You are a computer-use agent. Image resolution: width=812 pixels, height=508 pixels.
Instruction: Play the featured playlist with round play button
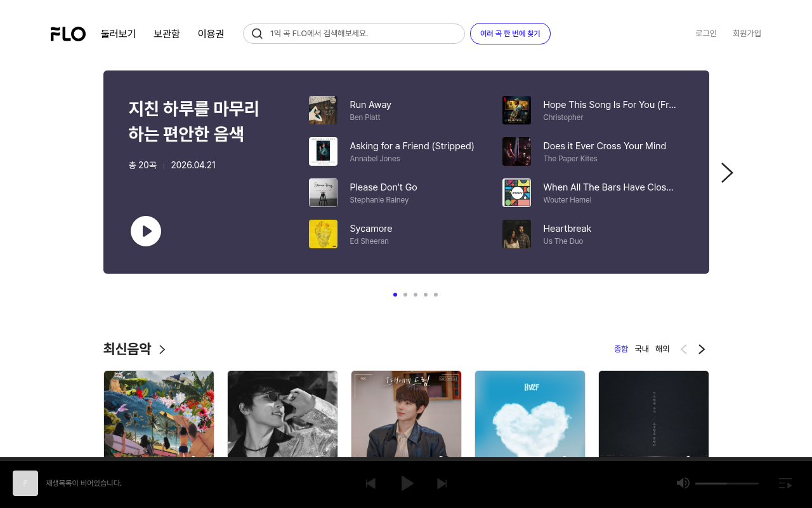[x=146, y=231]
